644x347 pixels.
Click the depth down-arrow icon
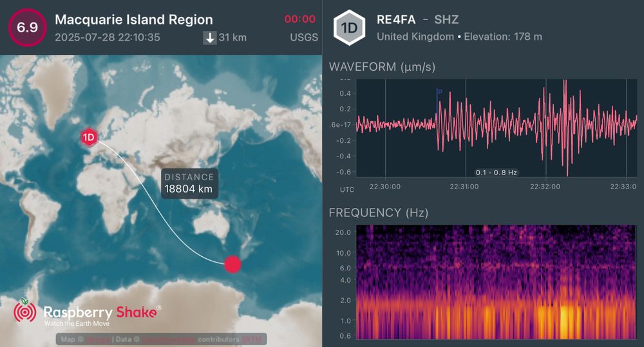(210, 38)
